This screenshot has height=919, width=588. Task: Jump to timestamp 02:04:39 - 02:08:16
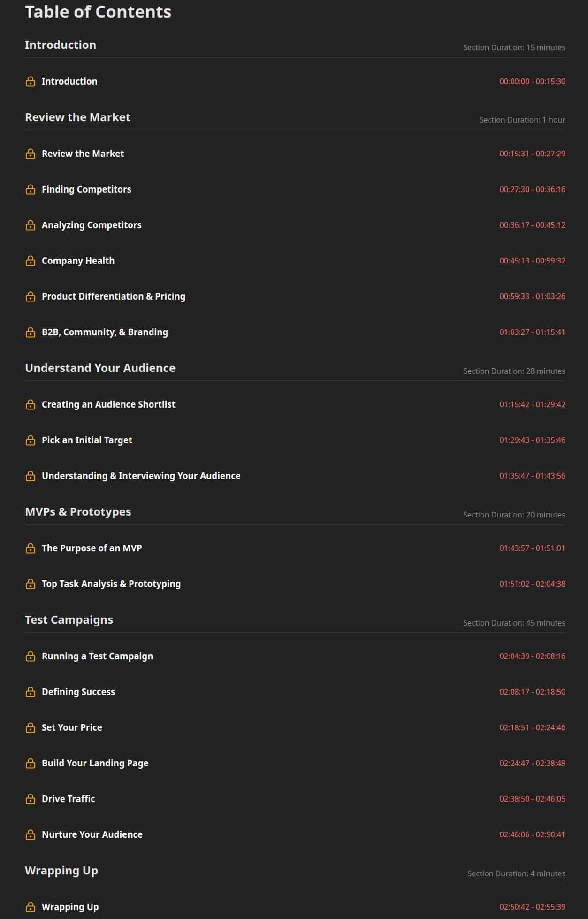[532, 656]
